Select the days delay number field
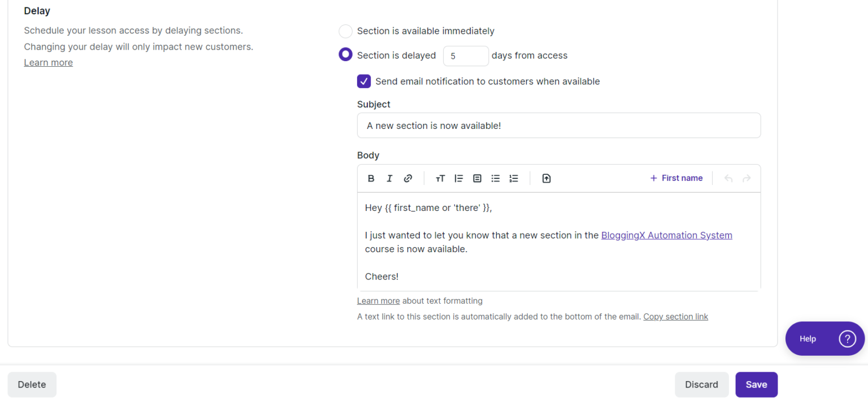868x401 pixels. pos(466,55)
